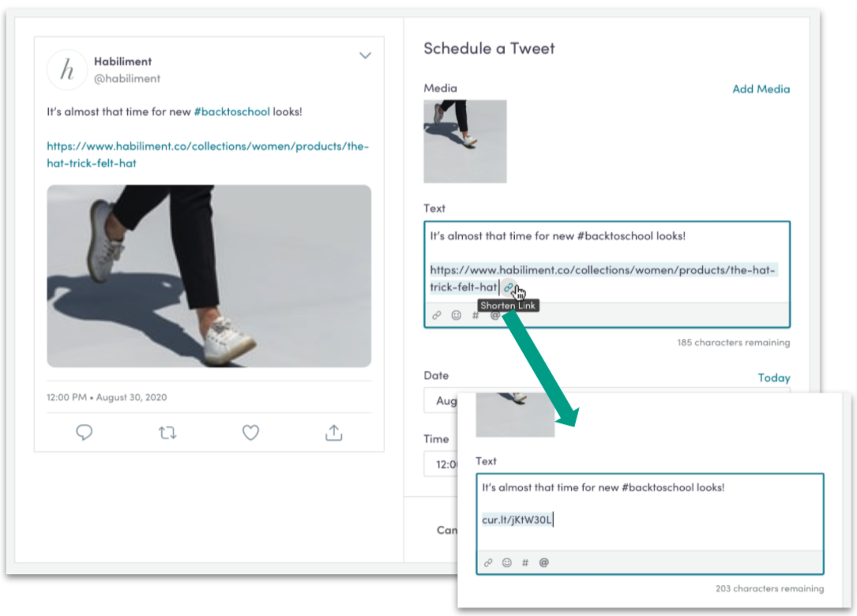
Task: Click the Schedule a Tweet heading
Action: 489,49
